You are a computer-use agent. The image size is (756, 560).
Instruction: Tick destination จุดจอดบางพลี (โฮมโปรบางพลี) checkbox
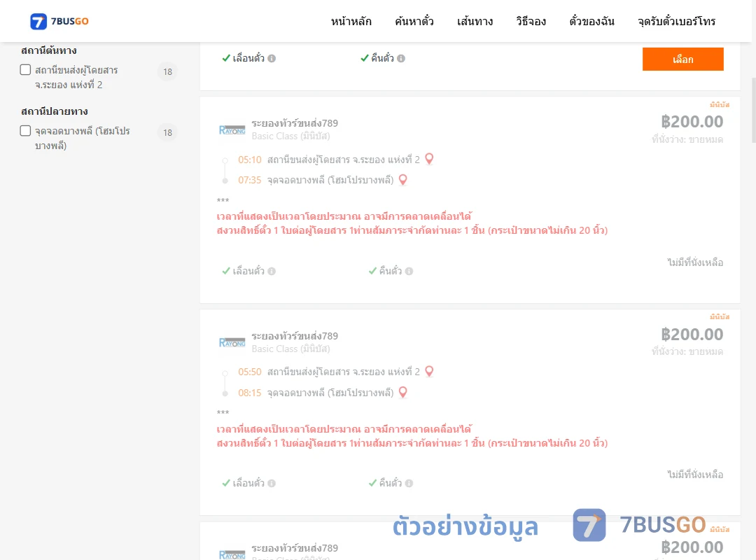click(x=26, y=131)
